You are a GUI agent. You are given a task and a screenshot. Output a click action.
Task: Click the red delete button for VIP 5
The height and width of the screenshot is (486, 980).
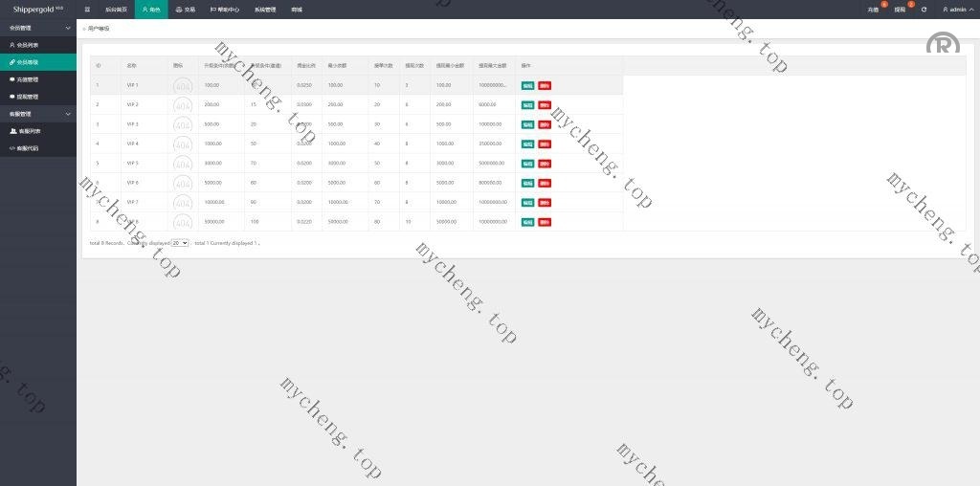[545, 164]
